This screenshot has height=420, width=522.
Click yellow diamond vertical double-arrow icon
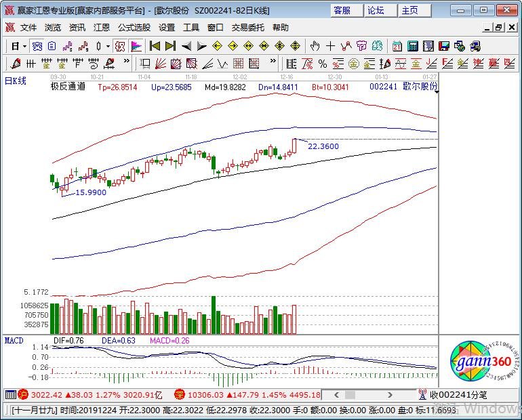(x=296, y=46)
